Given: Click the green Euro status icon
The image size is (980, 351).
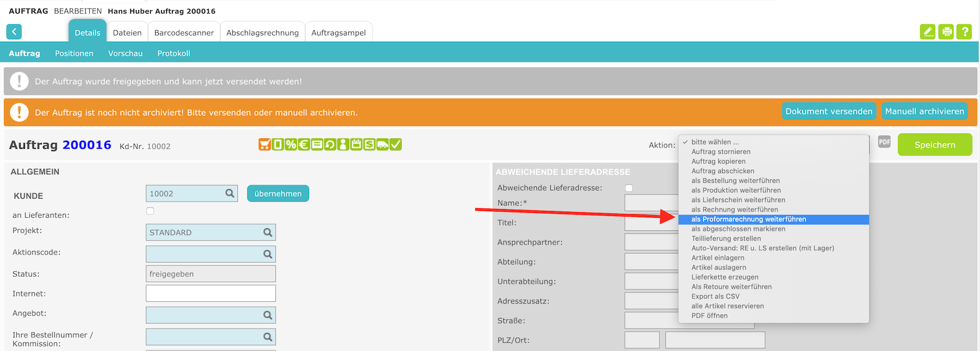Looking at the screenshot, I should (304, 145).
